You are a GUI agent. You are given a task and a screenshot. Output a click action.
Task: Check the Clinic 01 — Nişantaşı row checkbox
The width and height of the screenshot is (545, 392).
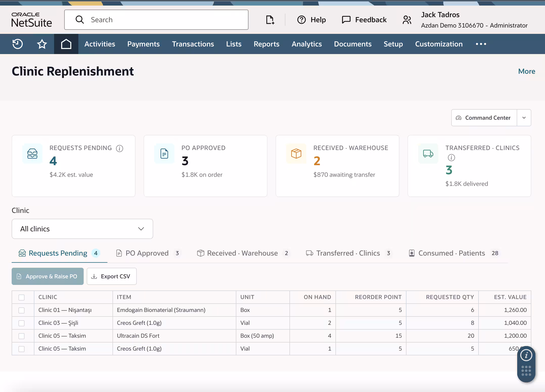tap(21, 310)
